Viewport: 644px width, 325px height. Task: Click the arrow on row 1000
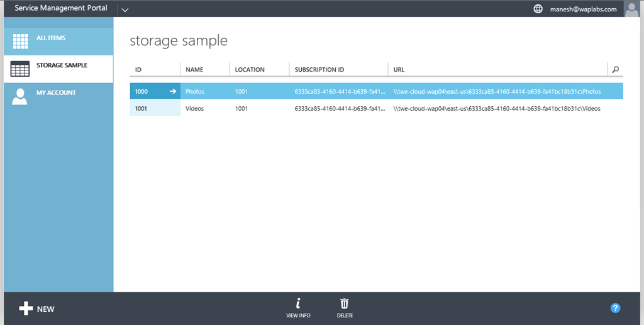coord(173,92)
